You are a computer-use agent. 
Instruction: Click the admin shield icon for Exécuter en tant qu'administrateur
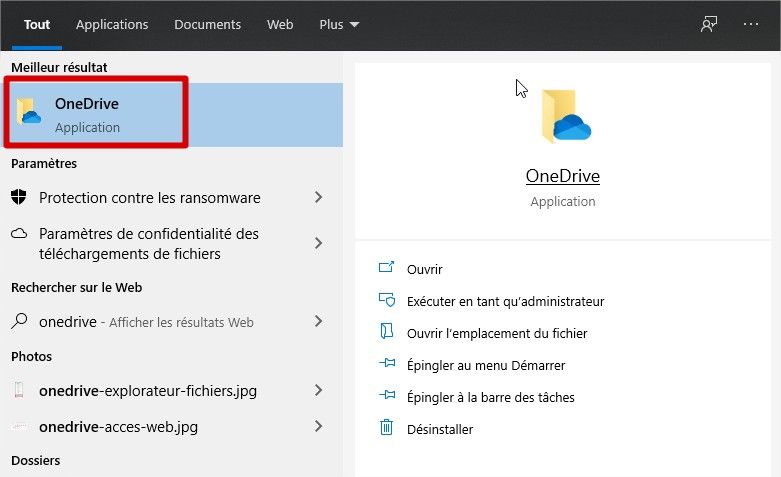[387, 300]
